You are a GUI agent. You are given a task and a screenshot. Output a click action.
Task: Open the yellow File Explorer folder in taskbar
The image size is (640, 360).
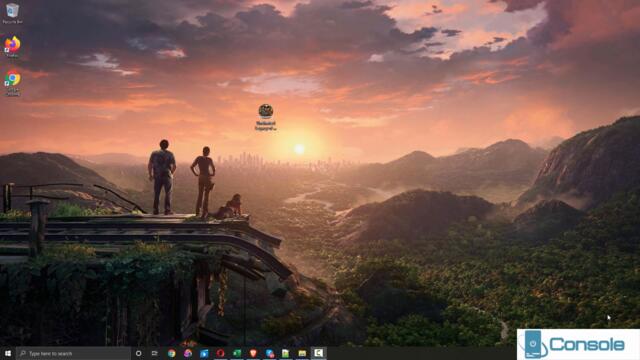point(302,353)
